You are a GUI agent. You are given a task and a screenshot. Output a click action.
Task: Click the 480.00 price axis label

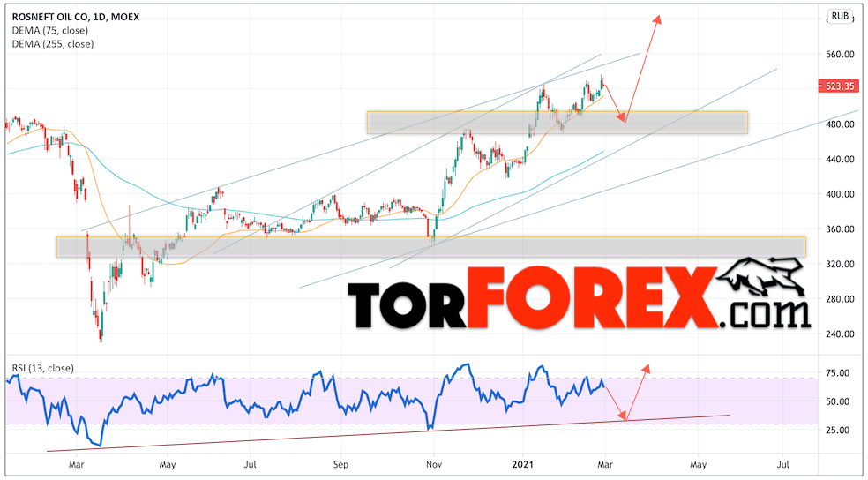(x=838, y=124)
